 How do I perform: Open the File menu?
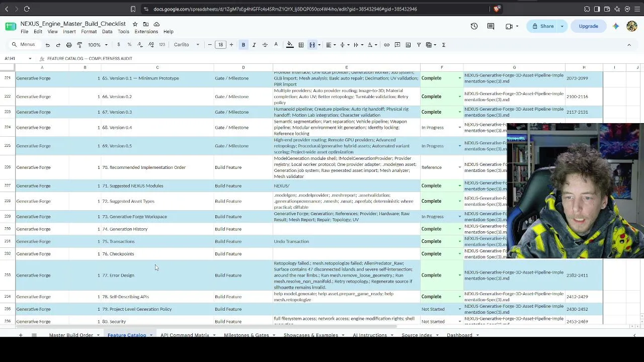click(24, 32)
